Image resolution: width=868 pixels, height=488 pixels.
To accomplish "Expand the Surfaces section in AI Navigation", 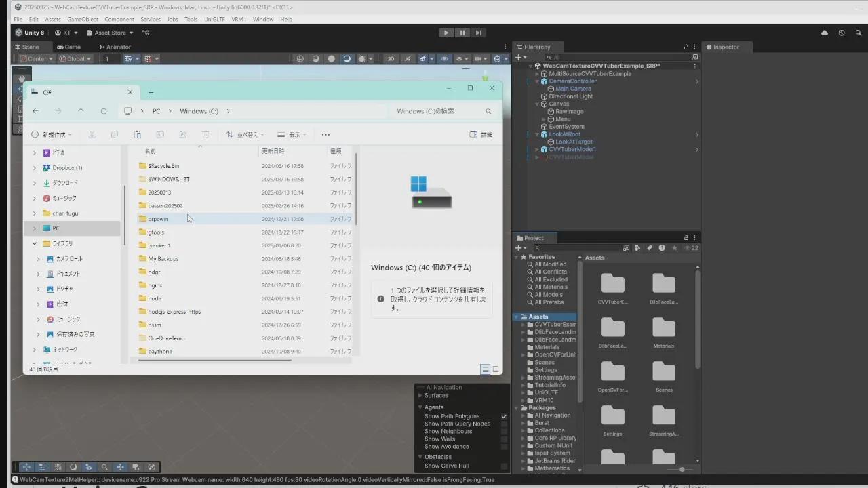I will click(420, 396).
